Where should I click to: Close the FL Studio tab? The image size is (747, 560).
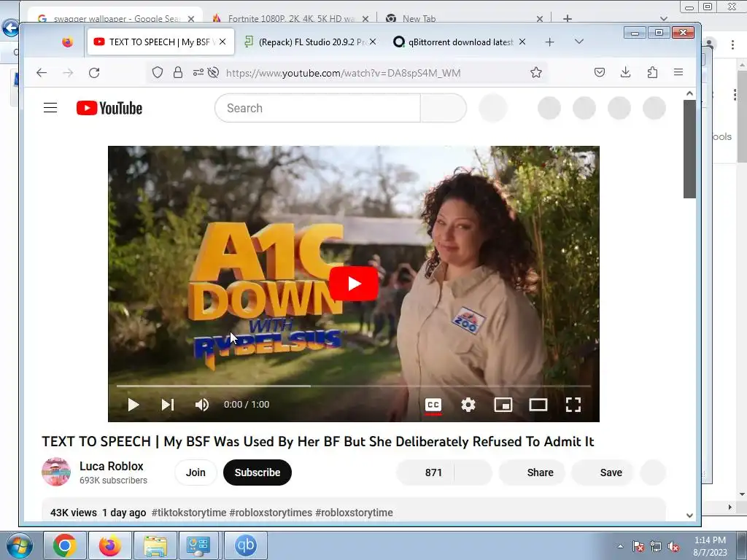click(x=373, y=42)
